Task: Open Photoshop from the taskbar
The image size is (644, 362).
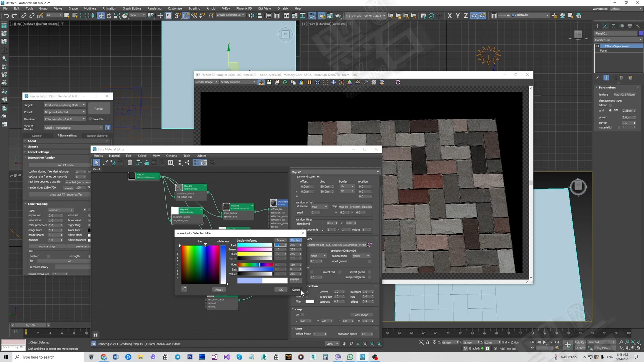Action: click(x=190, y=357)
